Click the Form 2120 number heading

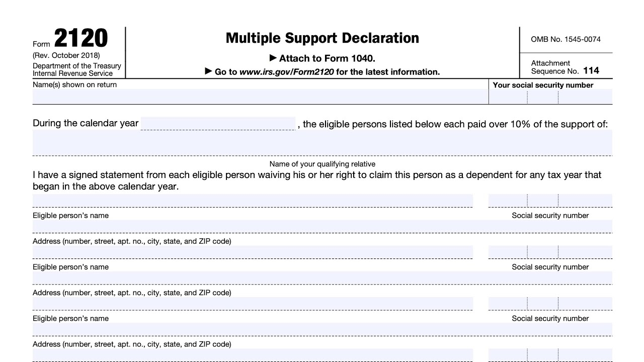click(80, 39)
